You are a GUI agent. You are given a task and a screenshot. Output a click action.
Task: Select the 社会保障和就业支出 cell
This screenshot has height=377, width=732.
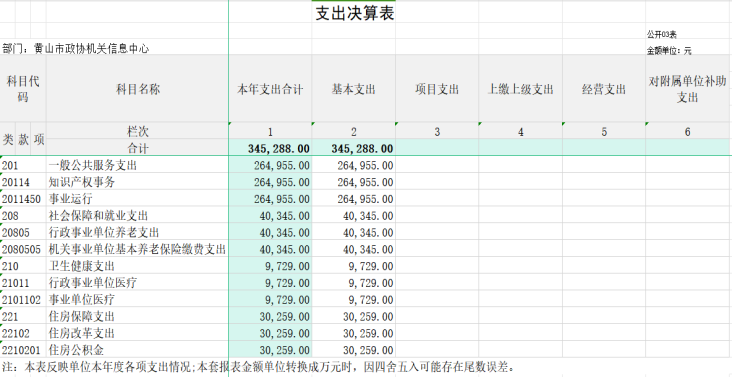(138, 216)
